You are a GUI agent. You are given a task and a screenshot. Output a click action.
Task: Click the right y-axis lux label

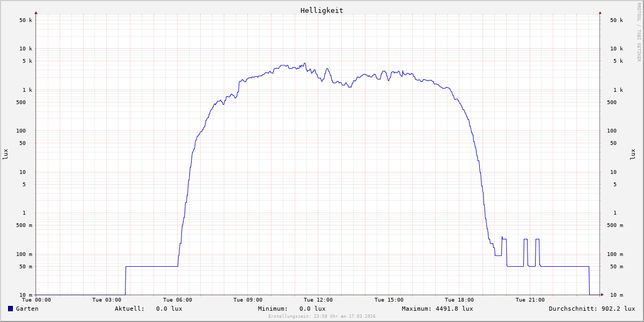[633, 154]
